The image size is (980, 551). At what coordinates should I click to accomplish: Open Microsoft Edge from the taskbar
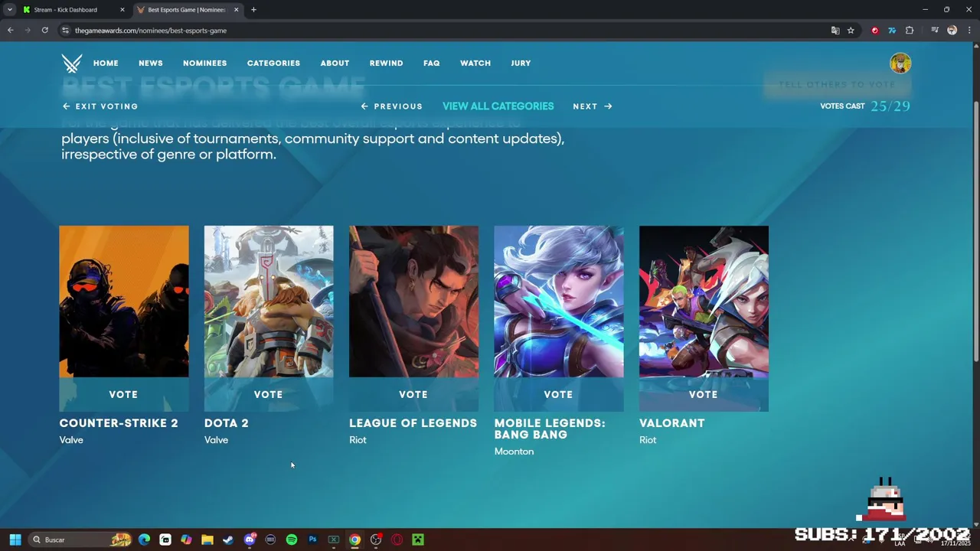click(144, 540)
